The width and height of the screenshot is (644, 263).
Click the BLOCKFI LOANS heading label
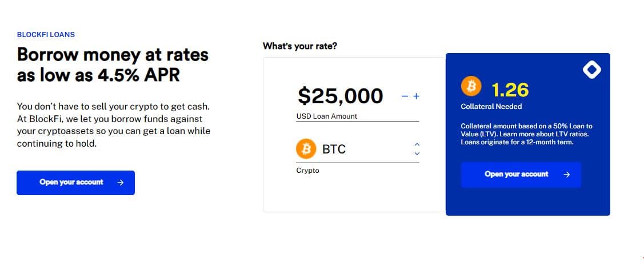click(46, 35)
